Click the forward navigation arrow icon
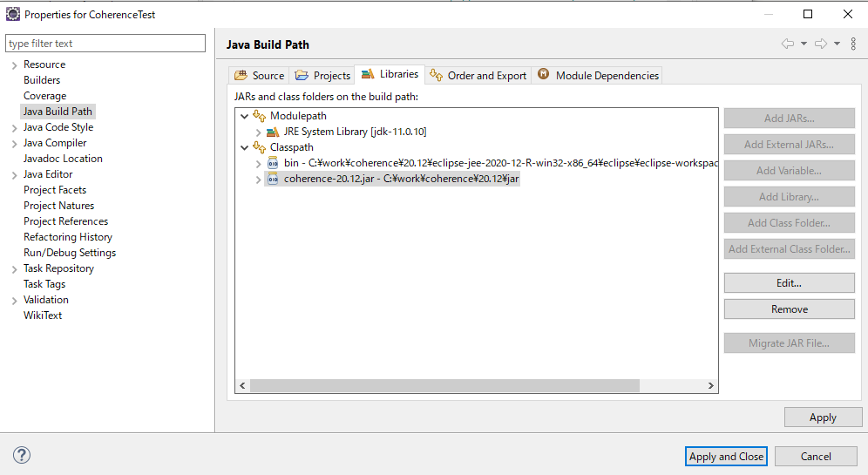The height and width of the screenshot is (475, 868). coord(820,44)
